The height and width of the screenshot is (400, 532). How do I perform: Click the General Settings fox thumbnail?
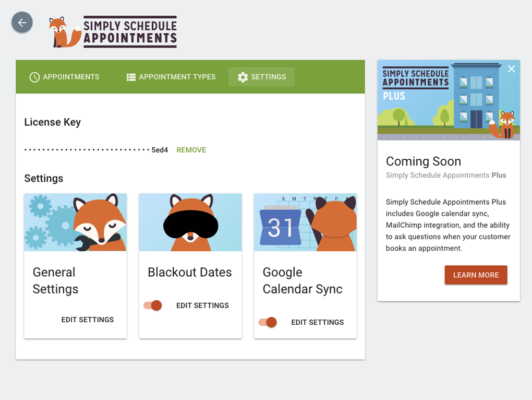click(x=75, y=222)
